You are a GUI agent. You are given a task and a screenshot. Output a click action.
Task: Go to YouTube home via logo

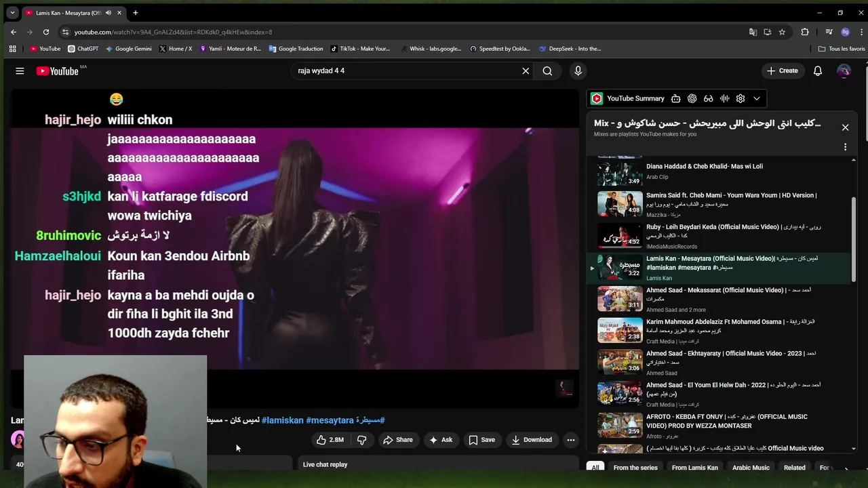[58, 71]
